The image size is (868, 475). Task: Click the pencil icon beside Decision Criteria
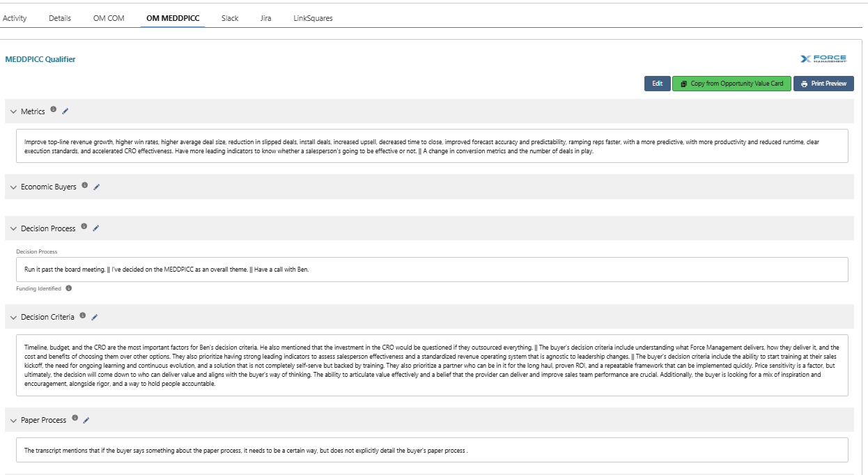click(x=95, y=317)
